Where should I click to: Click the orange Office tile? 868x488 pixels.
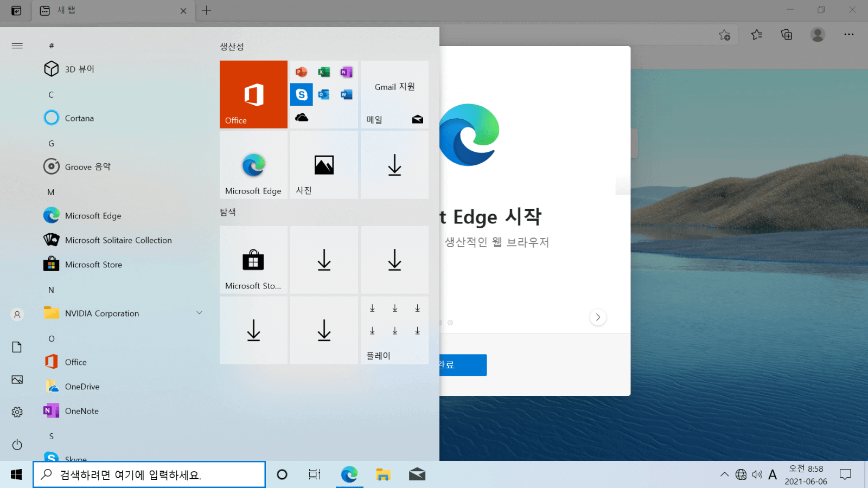pyautogui.click(x=253, y=94)
